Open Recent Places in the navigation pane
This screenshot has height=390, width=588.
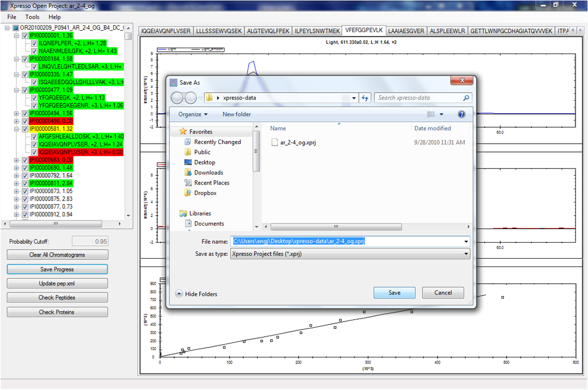click(212, 183)
